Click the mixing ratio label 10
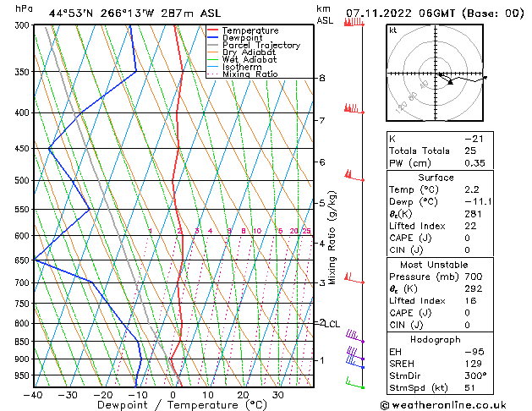The height and width of the screenshot is (411, 532). point(257,231)
